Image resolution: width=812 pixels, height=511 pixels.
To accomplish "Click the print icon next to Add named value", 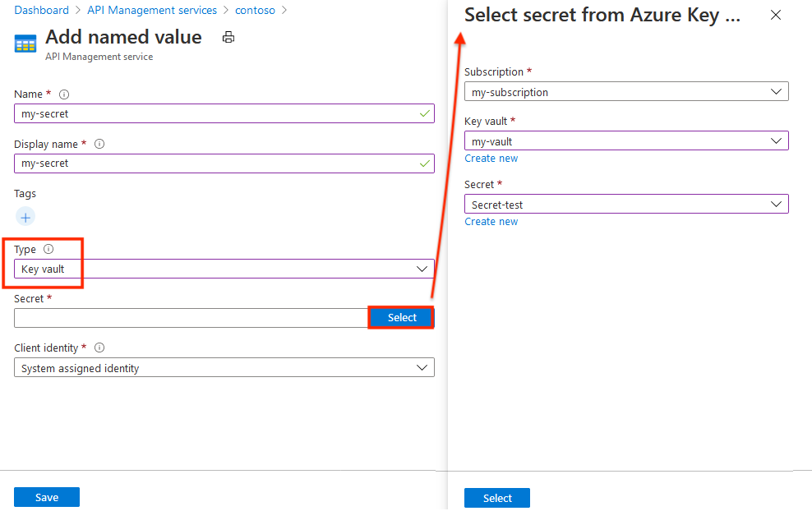I will coord(228,37).
